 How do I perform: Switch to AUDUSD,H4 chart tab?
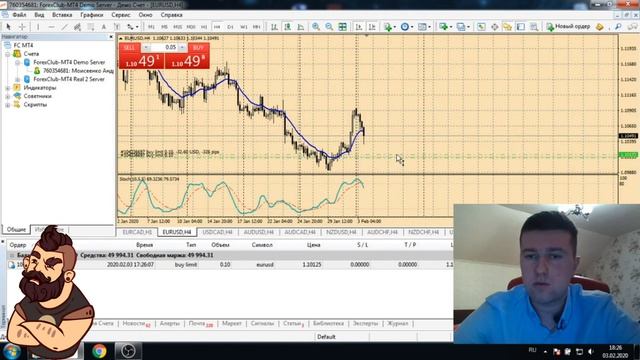[258, 232]
